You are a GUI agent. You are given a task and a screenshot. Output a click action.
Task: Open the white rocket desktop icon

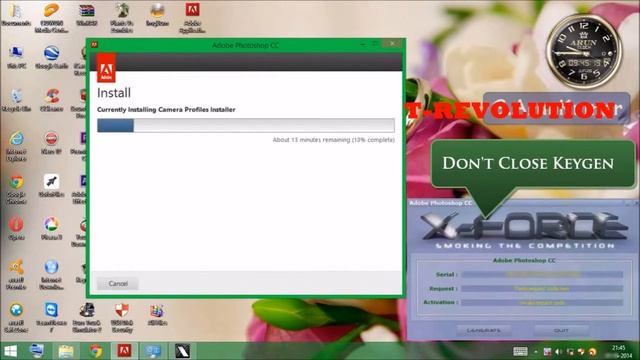51,186
